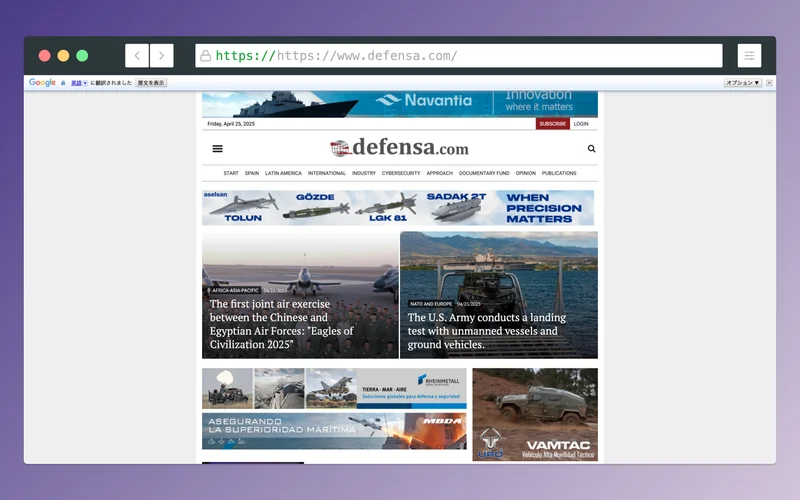Open the INTERNATIONAL section

coord(327,173)
